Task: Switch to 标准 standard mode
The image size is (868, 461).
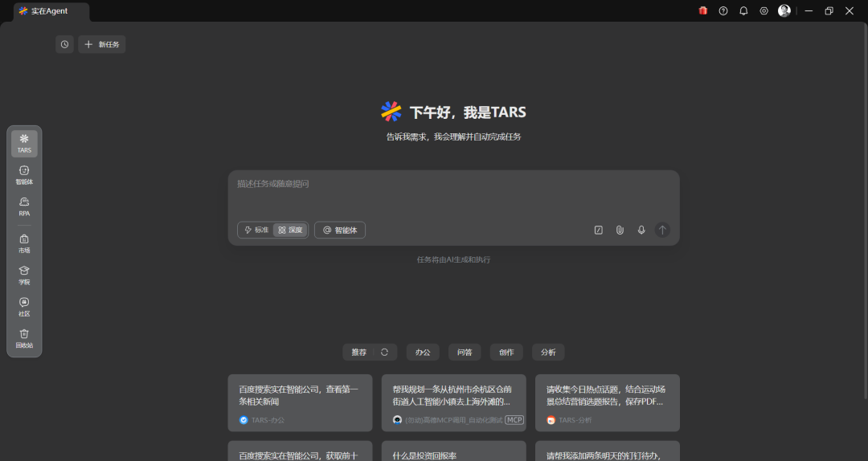Action: [256, 230]
